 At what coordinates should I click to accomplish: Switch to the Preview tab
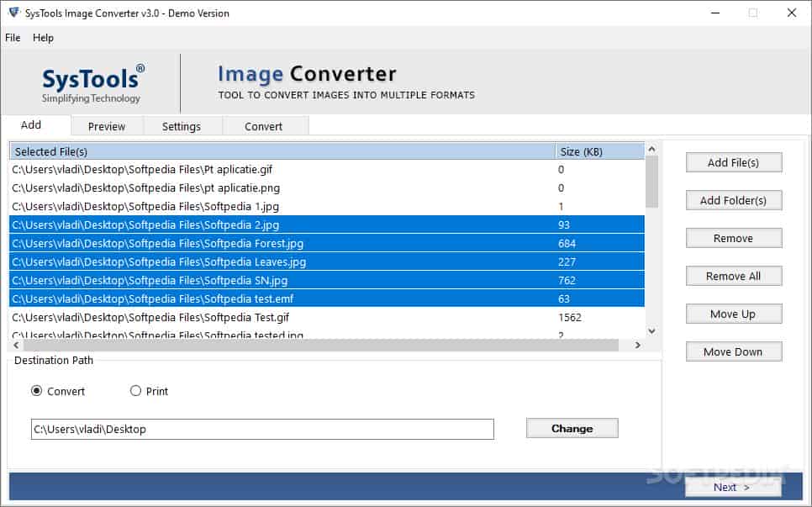point(107,126)
